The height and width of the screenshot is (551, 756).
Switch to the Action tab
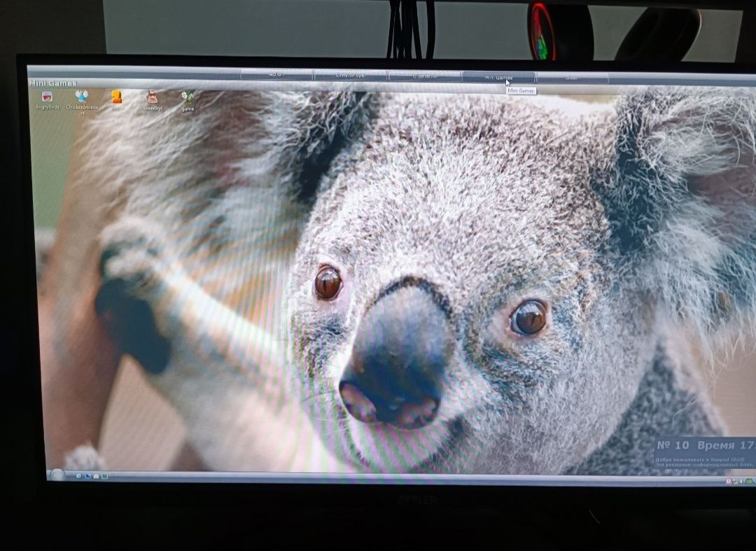276,75
